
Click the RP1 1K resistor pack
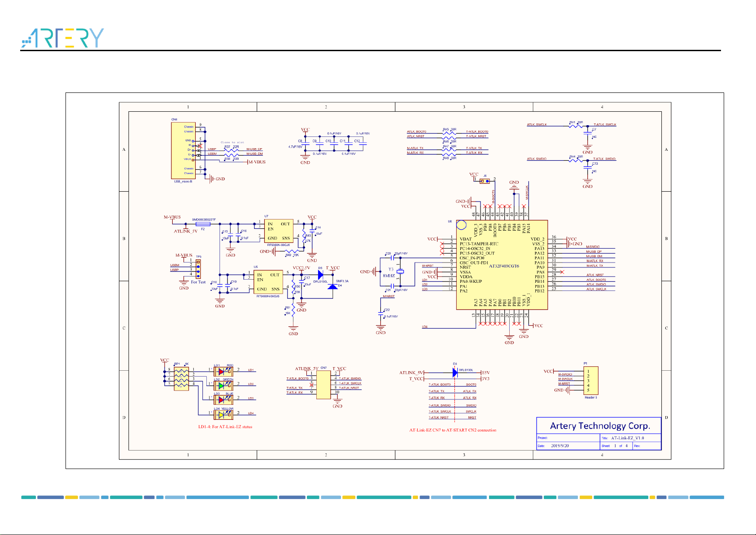(181, 379)
